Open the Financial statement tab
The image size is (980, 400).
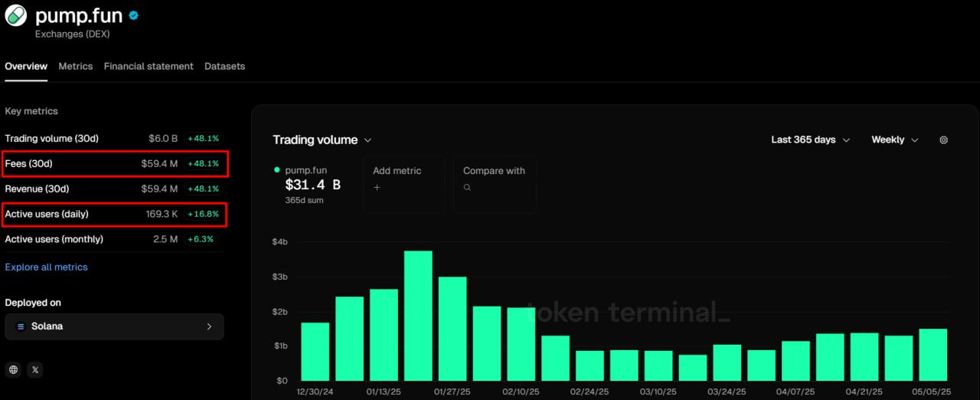(x=149, y=67)
